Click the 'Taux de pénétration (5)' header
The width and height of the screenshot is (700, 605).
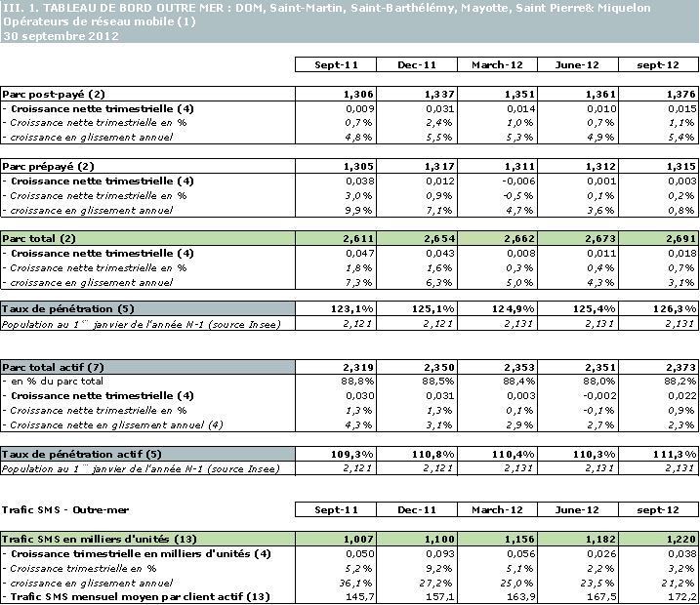(68, 308)
